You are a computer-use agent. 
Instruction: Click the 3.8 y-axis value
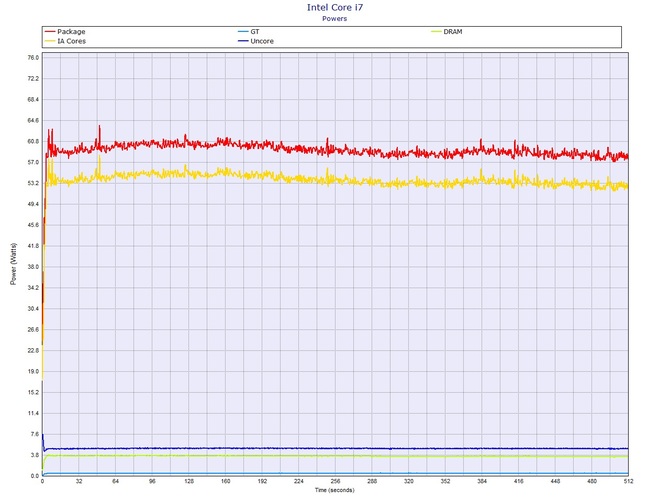(35, 455)
